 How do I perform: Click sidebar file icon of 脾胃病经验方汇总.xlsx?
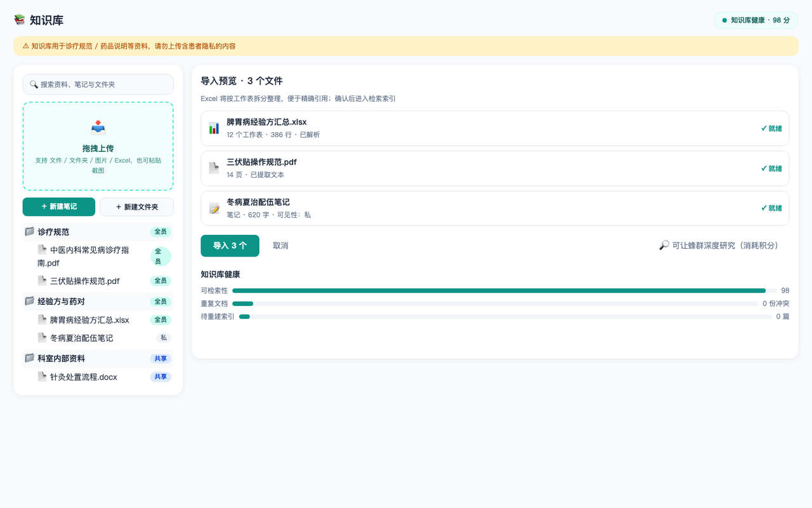pos(43,319)
